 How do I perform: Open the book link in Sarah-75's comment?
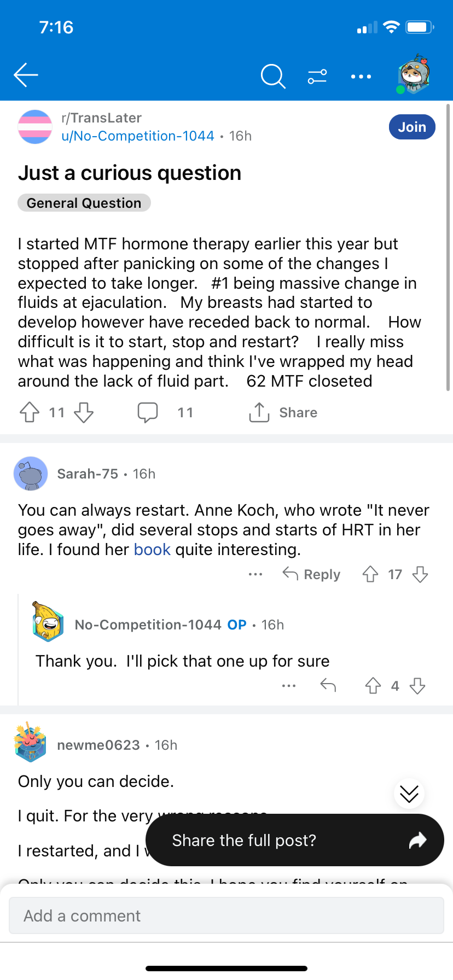point(152,549)
